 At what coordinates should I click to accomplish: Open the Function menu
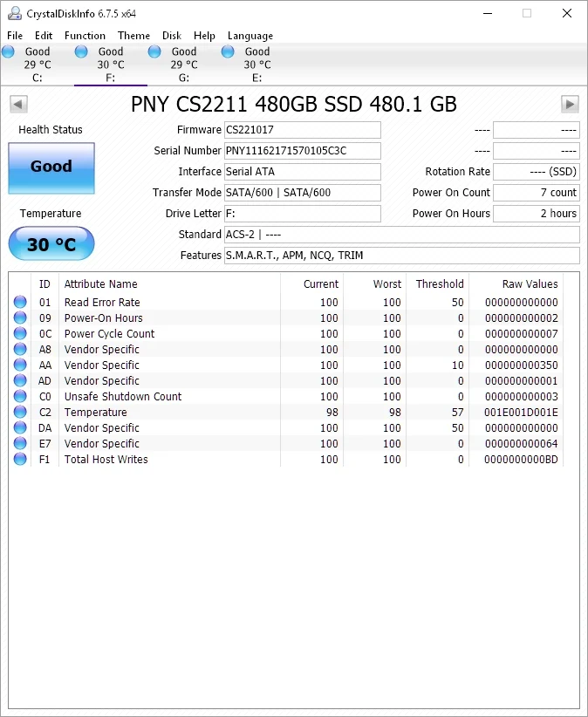pyautogui.click(x=85, y=36)
